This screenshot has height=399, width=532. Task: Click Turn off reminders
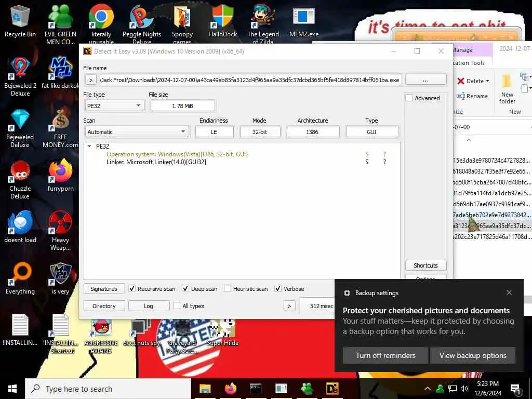[x=385, y=355]
